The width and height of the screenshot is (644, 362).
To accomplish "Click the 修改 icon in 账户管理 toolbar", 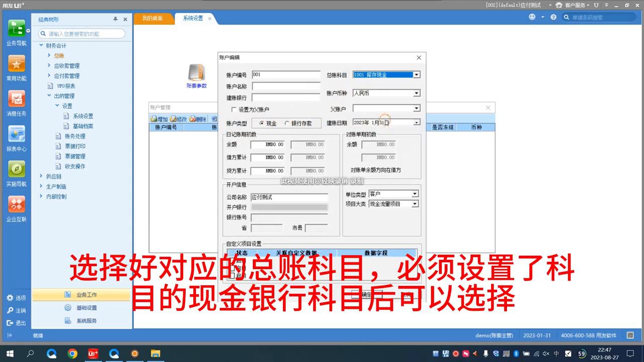I will coord(179,119).
